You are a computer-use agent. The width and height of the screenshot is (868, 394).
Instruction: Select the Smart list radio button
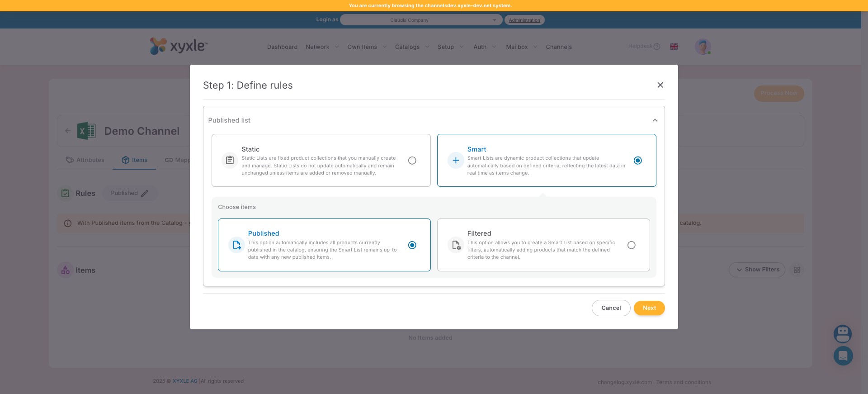pyautogui.click(x=637, y=161)
